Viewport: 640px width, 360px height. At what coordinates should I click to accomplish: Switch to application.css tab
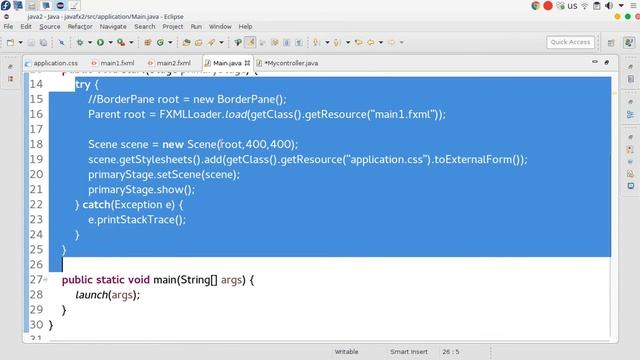click(56, 63)
